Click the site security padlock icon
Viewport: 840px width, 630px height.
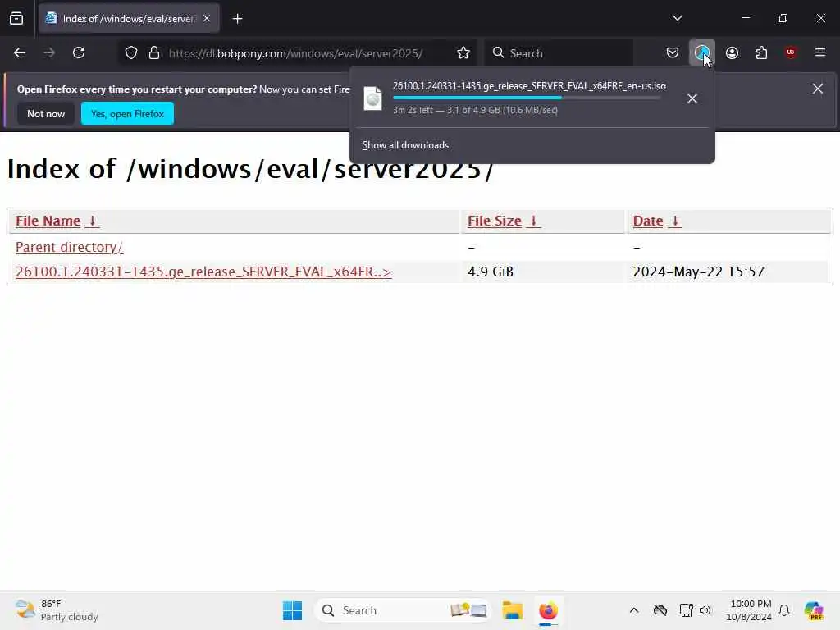pyautogui.click(x=154, y=53)
